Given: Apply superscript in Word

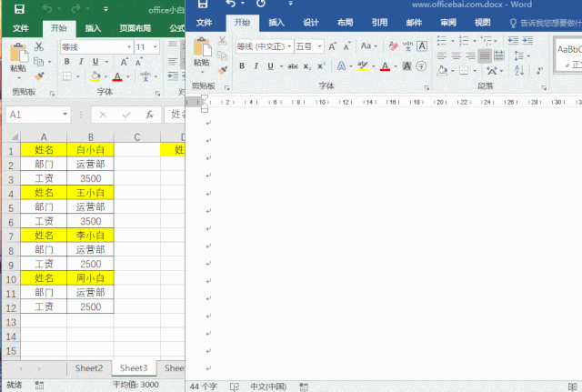Looking at the screenshot, I should [x=321, y=66].
